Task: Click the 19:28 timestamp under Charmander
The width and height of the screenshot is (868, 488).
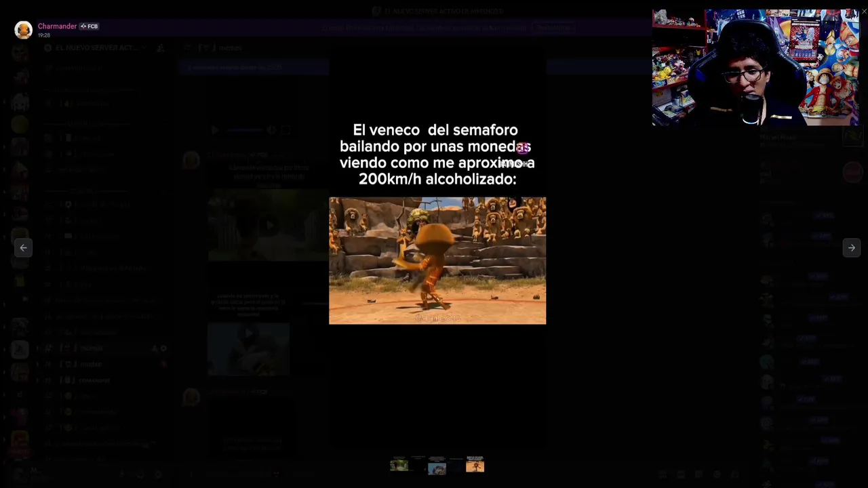Action: point(43,35)
